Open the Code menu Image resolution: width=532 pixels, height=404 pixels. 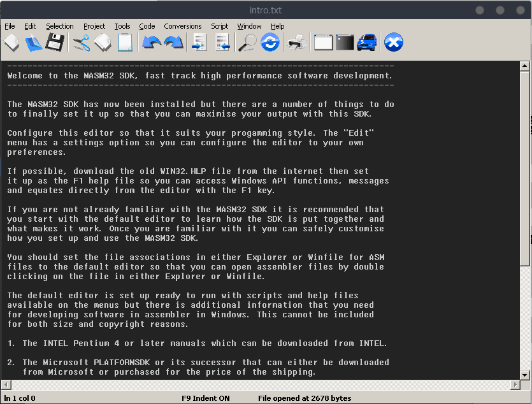[147, 26]
